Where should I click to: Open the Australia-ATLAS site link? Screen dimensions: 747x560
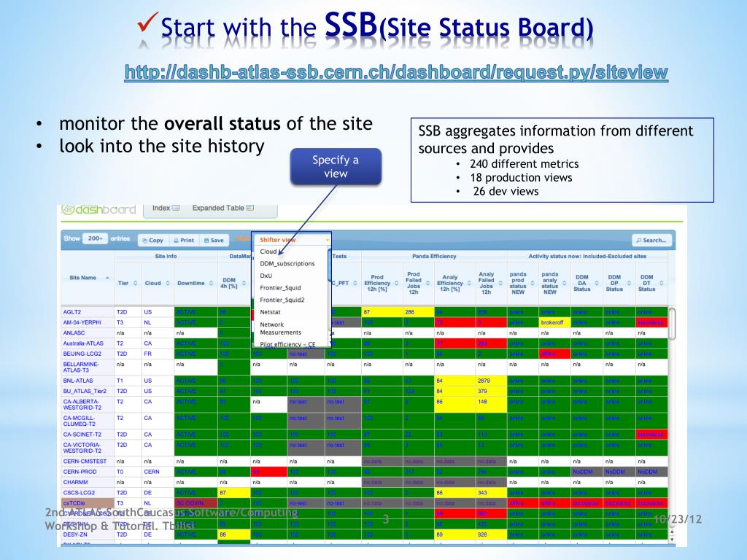(x=83, y=343)
